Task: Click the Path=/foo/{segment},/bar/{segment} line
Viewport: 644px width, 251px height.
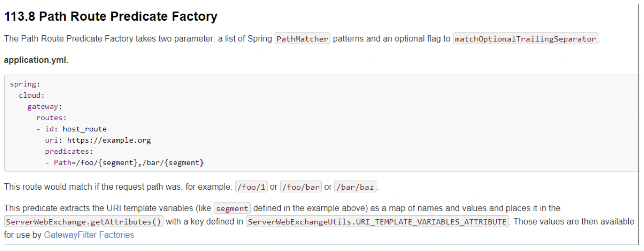Action: pyautogui.click(x=128, y=163)
